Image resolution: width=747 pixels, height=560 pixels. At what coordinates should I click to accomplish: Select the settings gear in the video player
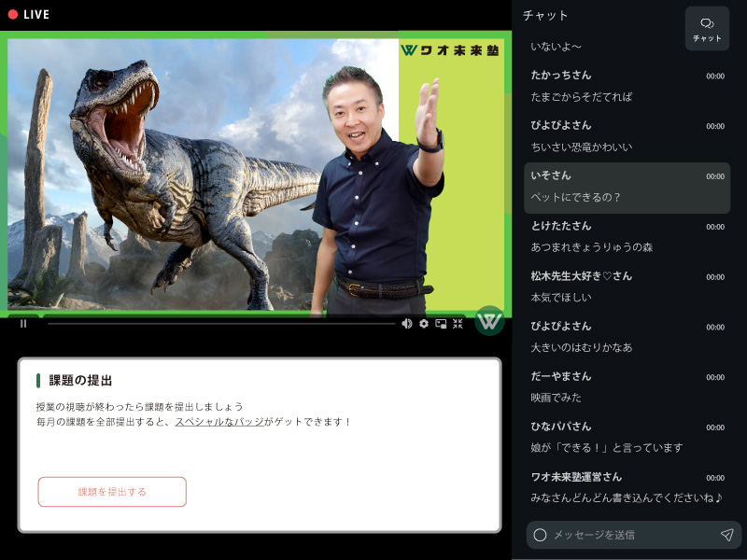pos(423,325)
